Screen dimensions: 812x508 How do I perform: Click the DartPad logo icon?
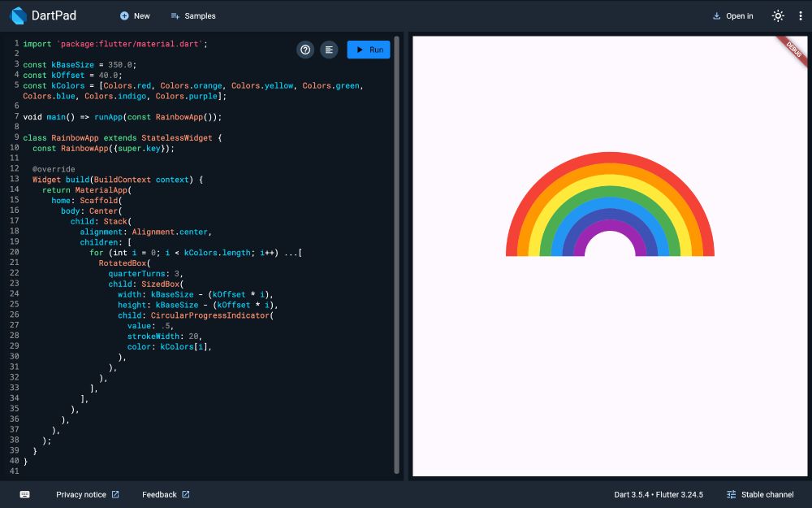18,15
